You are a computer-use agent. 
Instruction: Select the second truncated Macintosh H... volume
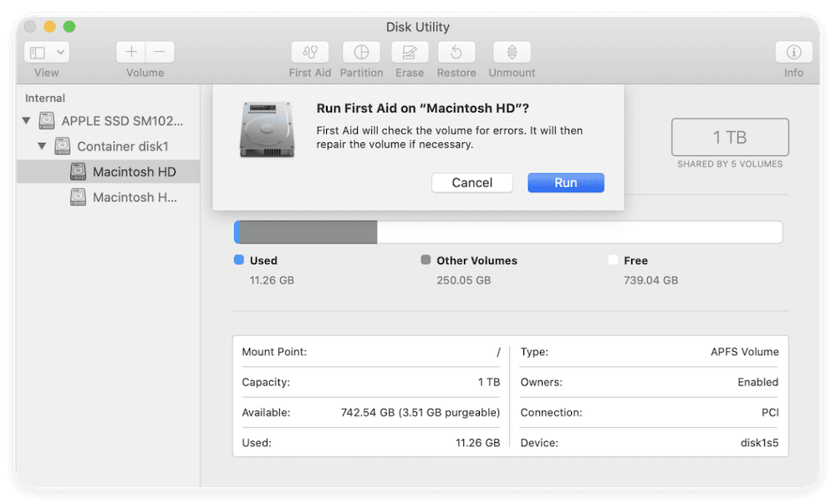click(x=135, y=197)
